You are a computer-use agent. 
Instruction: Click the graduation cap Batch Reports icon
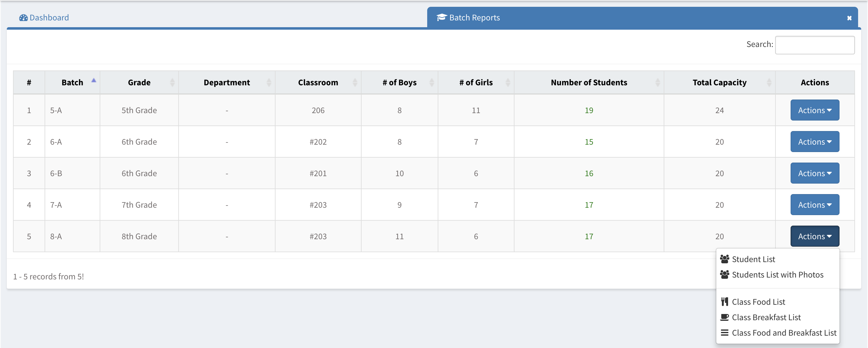[441, 18]
